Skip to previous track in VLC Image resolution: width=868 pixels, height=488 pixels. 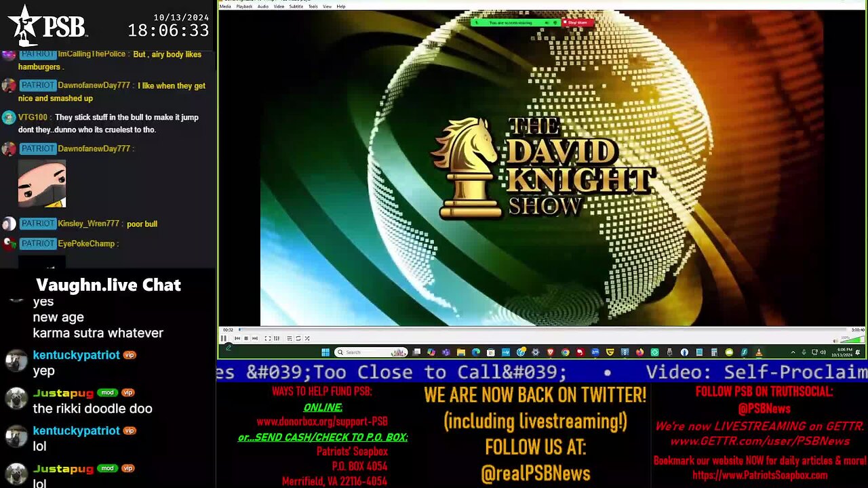click(x=237, y=338)
